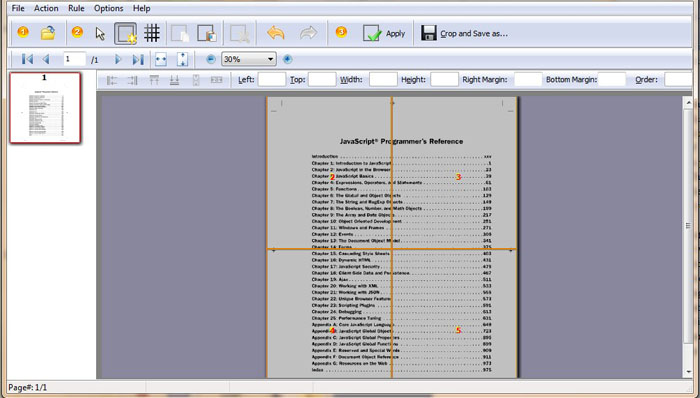
Task: Open the Rule menu
Action: (76, 8)
